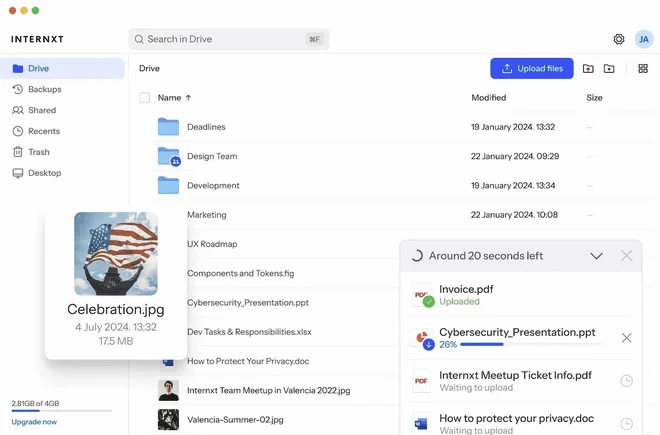Click the clock icon for Internxt Meetup Ticket Info.pdf
The height and width of the screenshot is (435, 660).
pos(626,381)
